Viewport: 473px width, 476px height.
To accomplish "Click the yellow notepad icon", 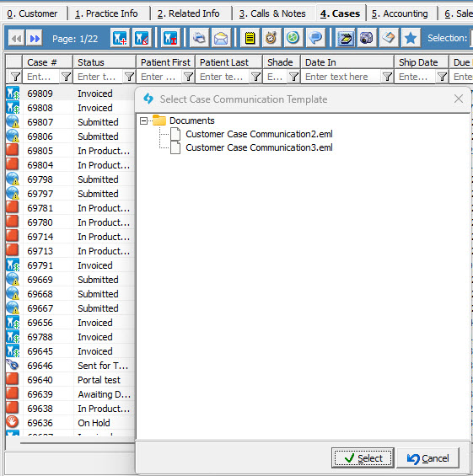I will [250, 38].
